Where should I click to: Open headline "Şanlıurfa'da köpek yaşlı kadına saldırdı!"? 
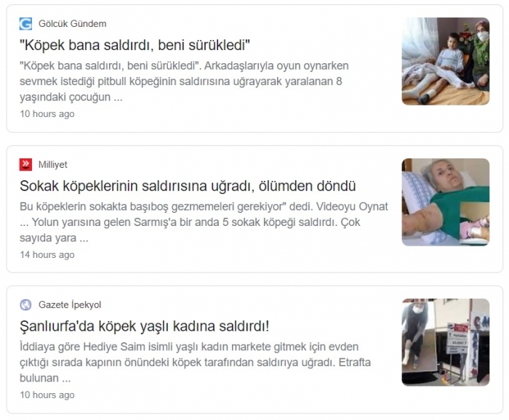145,326
